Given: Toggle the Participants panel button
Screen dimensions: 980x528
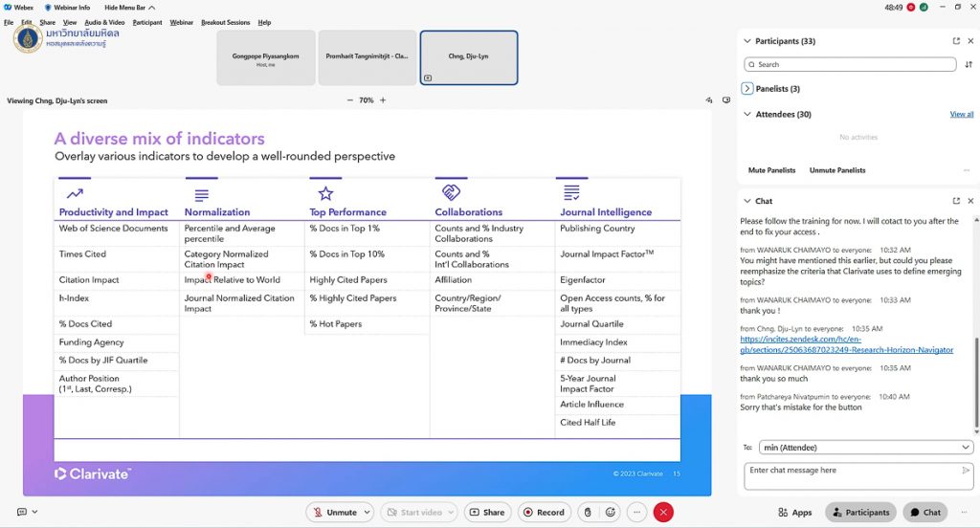Looking at the screenshot, I should 860,512.
